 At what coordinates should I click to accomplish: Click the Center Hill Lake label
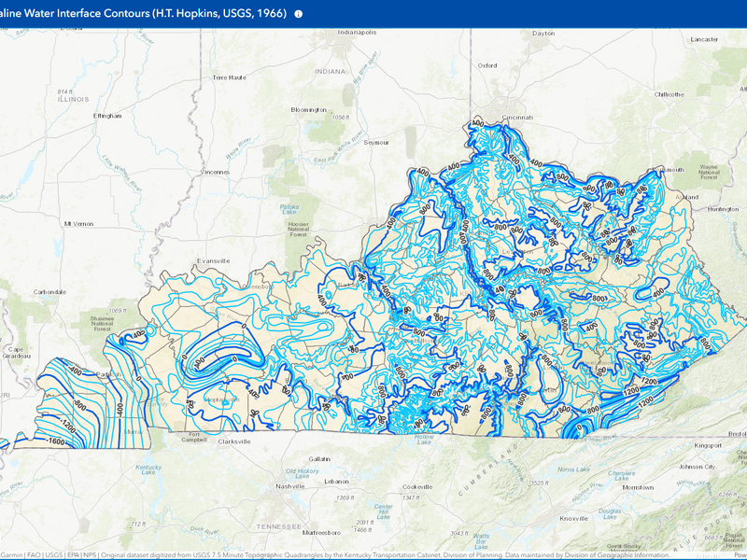(384, 511)
